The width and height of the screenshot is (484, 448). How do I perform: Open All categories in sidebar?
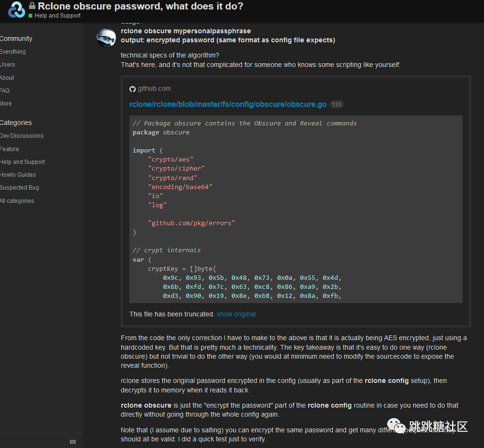(17, 201)
